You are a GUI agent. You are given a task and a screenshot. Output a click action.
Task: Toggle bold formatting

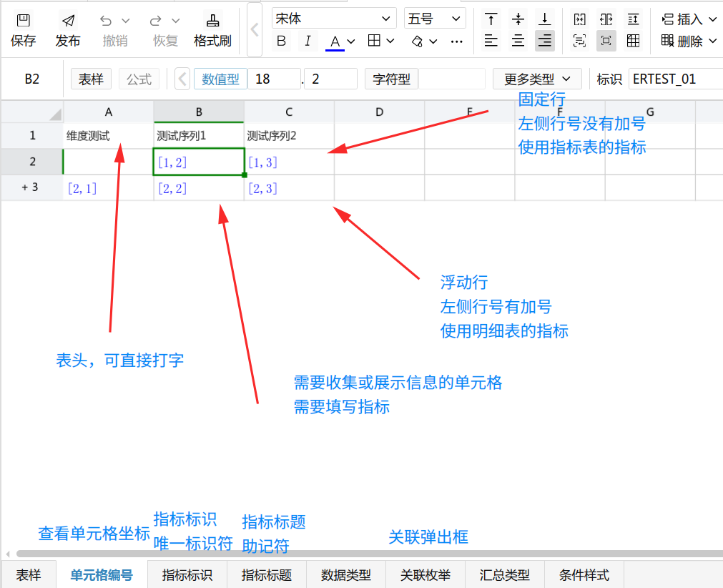click(282, 41)
